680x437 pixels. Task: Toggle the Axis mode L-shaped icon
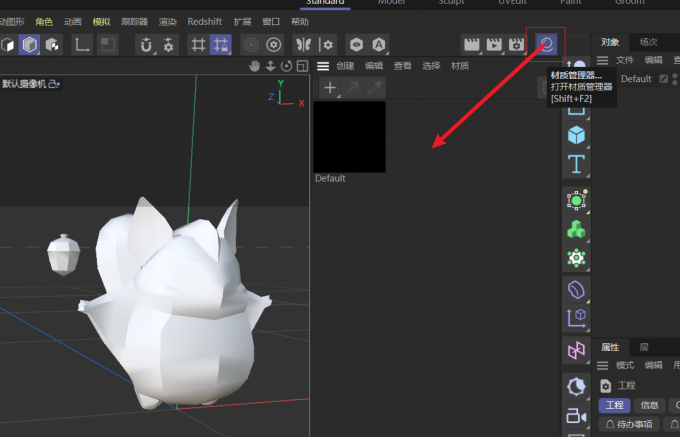pos(82,44)
